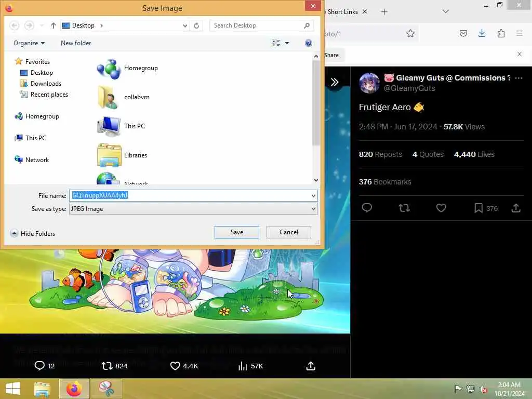Open the Save as type combo box
This screenshot has height=399, width=532.
(193, 209)
